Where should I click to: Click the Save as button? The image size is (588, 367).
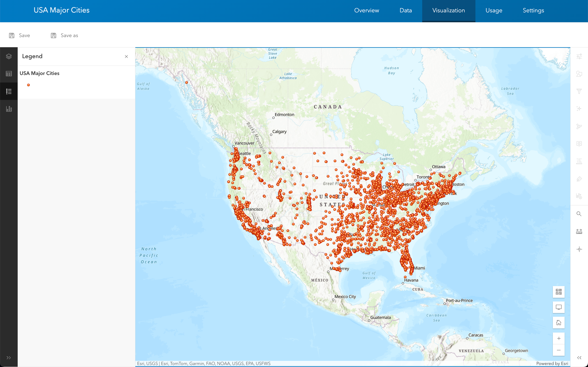point(64,35)
